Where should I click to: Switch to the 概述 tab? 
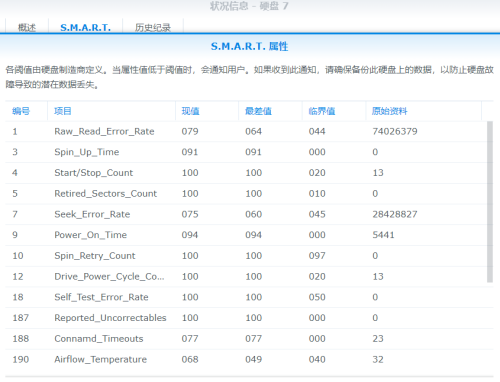click(27, 27)
